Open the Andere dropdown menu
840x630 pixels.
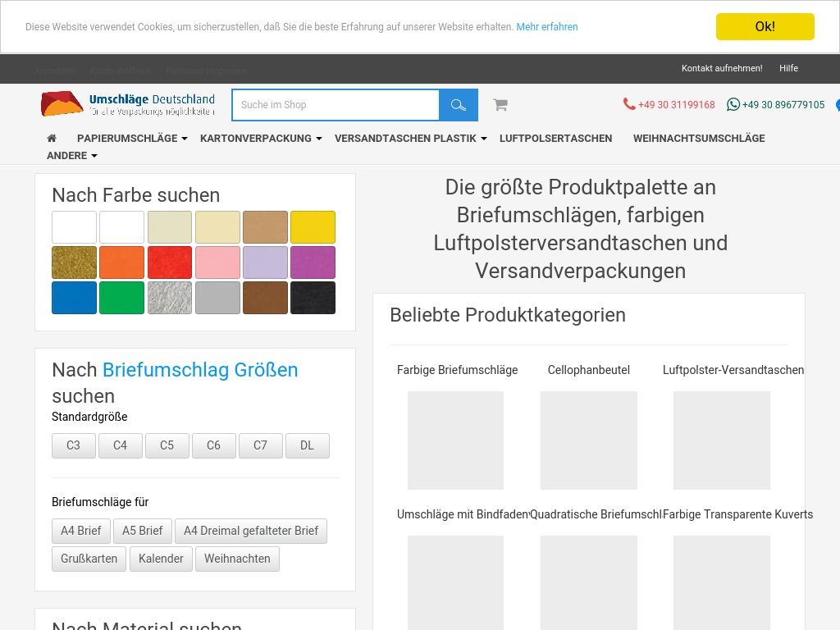click(72, 156)
